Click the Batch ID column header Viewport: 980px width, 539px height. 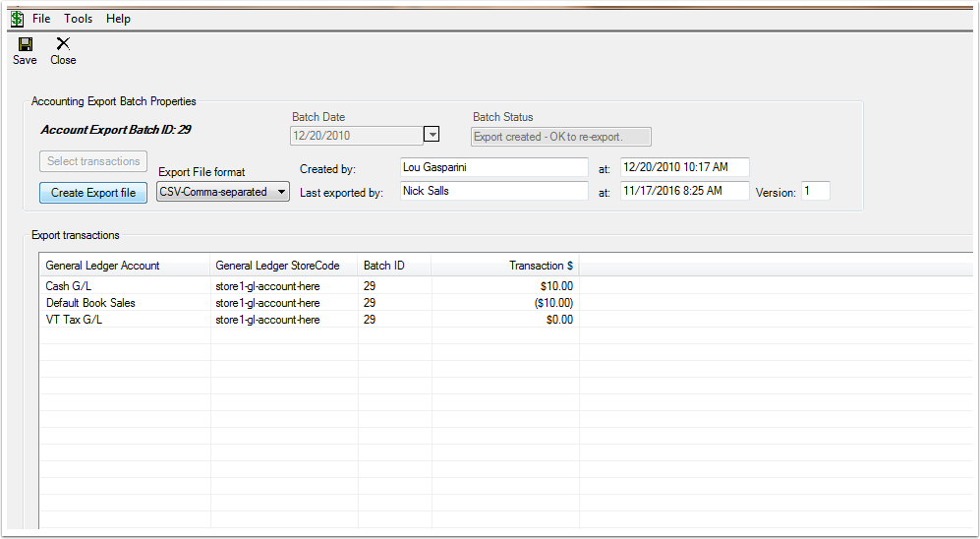click(394, 266)
